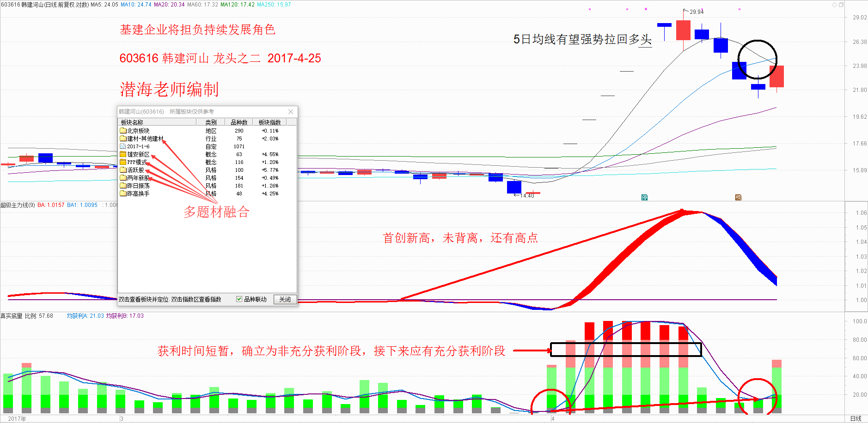Click the folder icon for 活跃股
Viewport: 868px width, 423px height.
[x=123, y=170]
